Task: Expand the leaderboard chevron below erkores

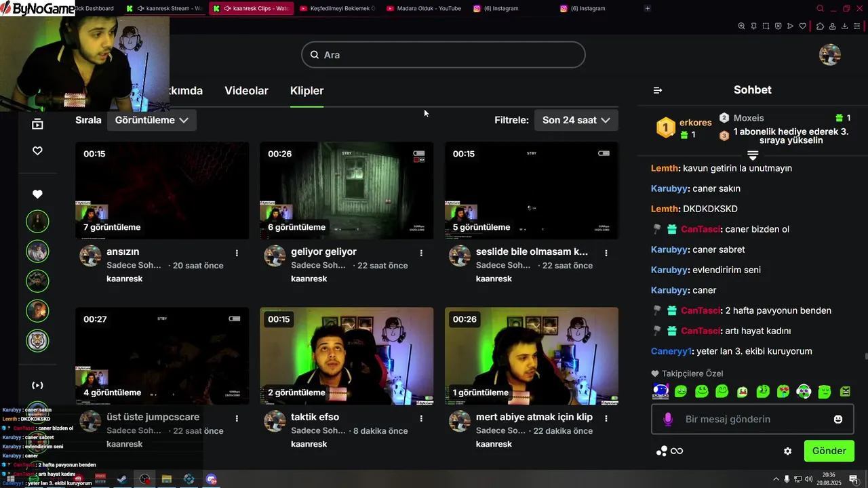Action: [x=753, y=155]
